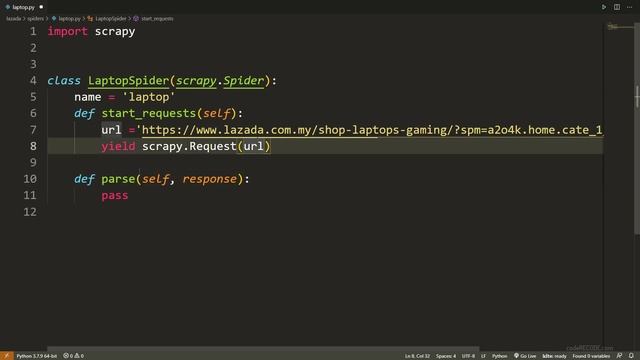Open the spiders folder in the breadcrumb
Viewport: 640px width, 360px height.
point(36,19)
